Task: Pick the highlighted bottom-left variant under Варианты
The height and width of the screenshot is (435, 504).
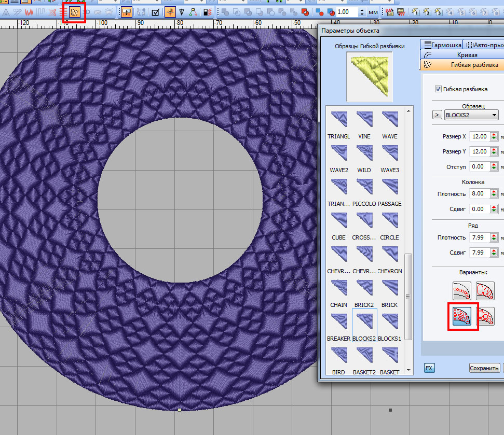Action: tap(461, 316)
